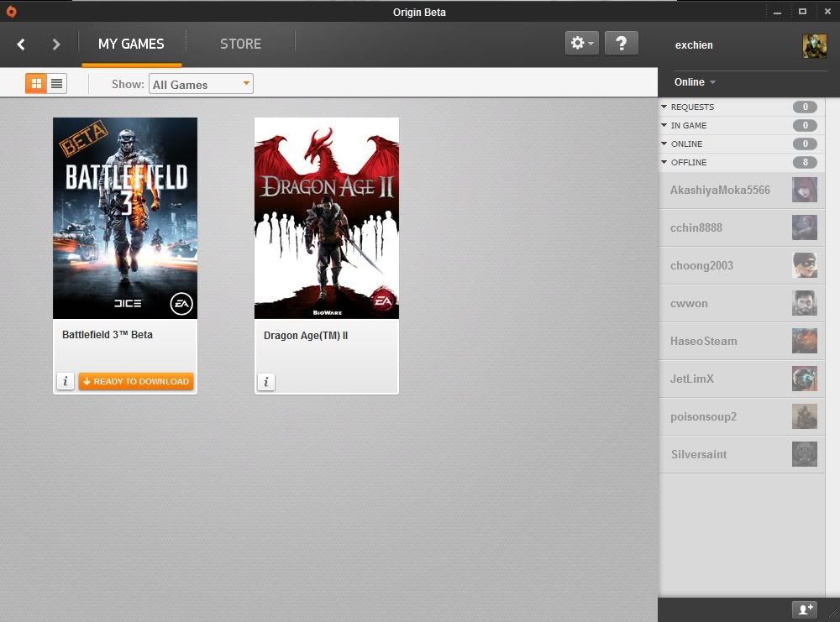The width and height of the screenshot is (840, 622).
Task: Open info for Dragon Age II
Action: 266,382
